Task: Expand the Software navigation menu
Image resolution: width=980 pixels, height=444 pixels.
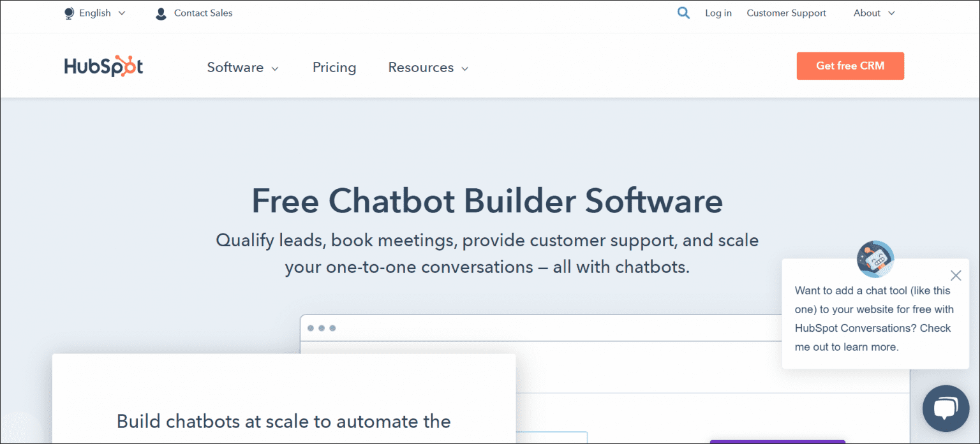Action: tap(235, 68)
